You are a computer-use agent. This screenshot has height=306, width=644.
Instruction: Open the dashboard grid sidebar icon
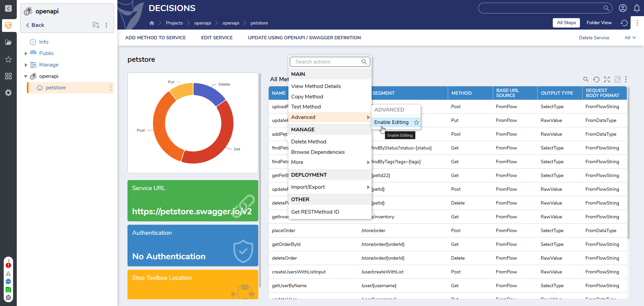tap(8, 76)
